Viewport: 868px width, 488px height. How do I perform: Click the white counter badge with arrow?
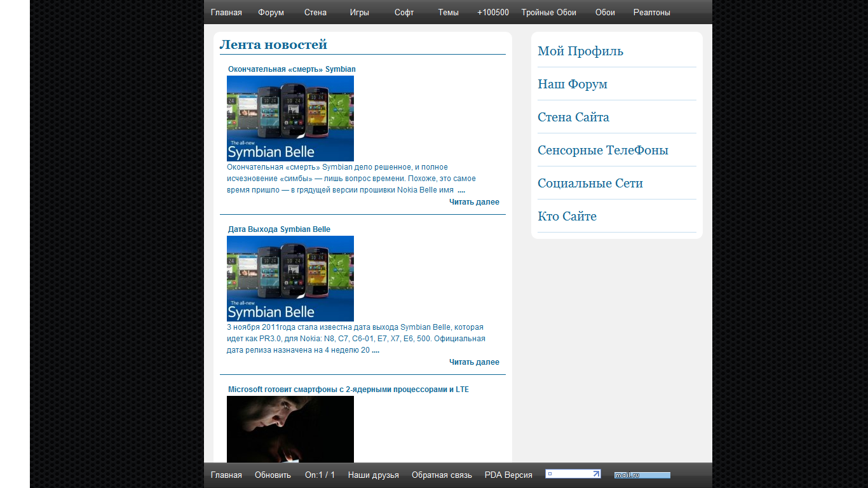point(573,474)
